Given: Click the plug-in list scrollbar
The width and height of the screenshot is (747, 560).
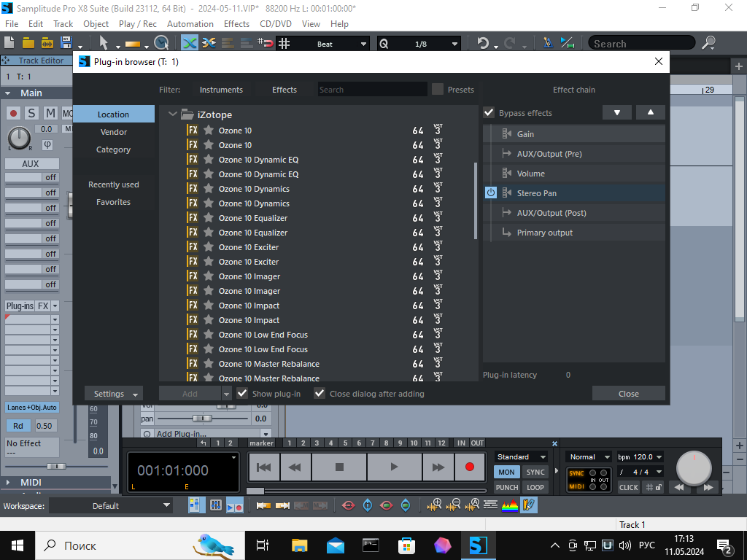Looking at the screenshot, I should click(476, 201).
